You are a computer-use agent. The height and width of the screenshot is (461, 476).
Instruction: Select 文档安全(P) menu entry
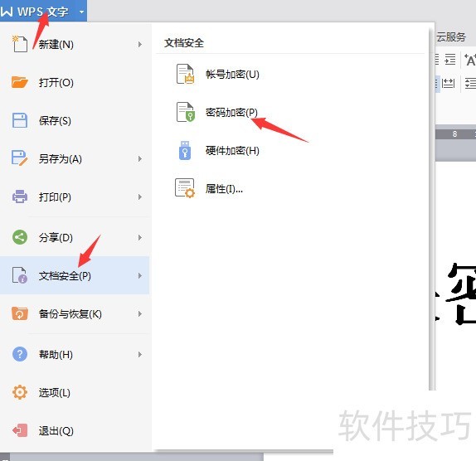coord(75,275)
